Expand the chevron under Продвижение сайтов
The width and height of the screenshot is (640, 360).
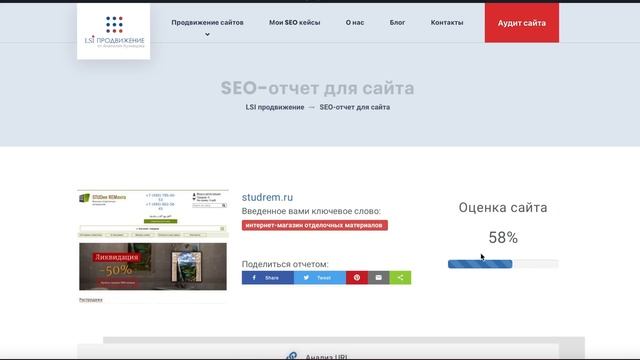(x=207, y=35)
